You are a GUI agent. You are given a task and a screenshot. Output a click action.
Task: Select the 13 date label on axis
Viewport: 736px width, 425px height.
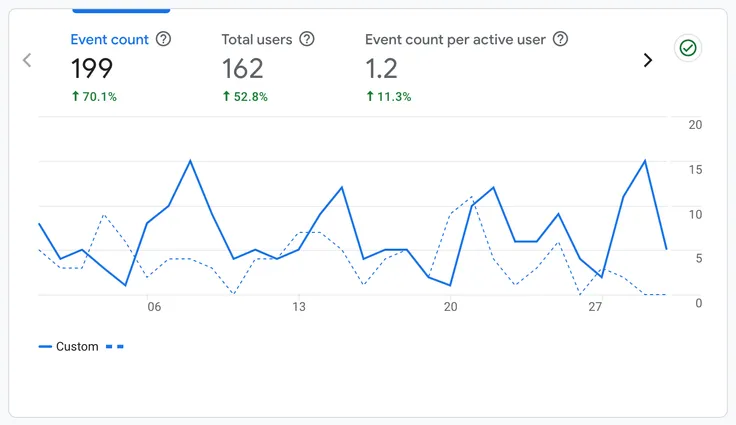pyautogui.click(x=299, y=307)
